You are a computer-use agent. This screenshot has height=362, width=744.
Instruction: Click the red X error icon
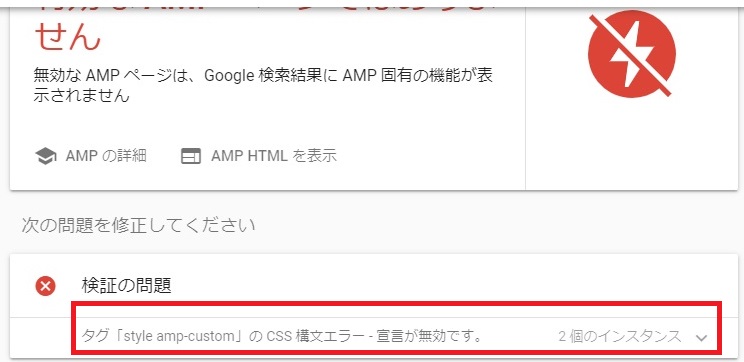click(x=46, y=286)
